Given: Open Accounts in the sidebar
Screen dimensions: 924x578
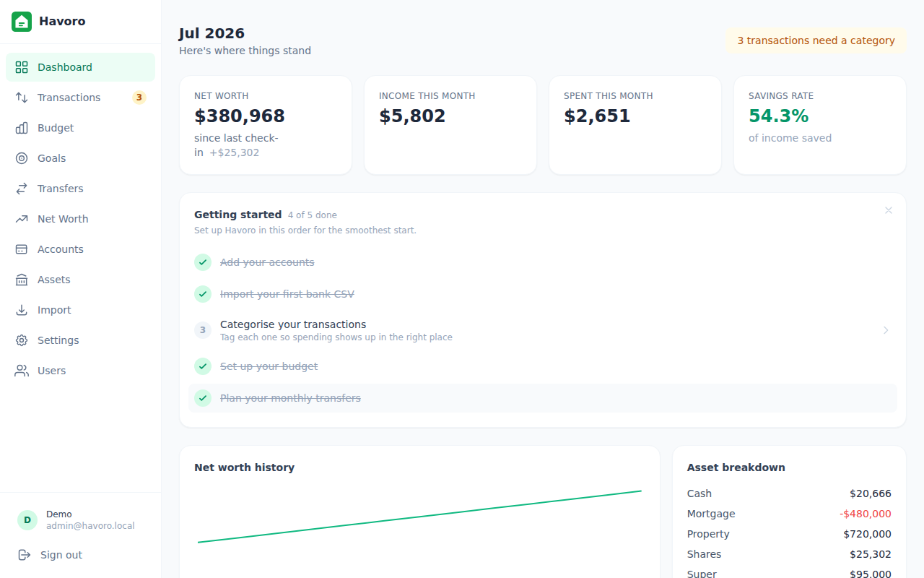Looking at the screenshot, I should (x=80, y=249).
